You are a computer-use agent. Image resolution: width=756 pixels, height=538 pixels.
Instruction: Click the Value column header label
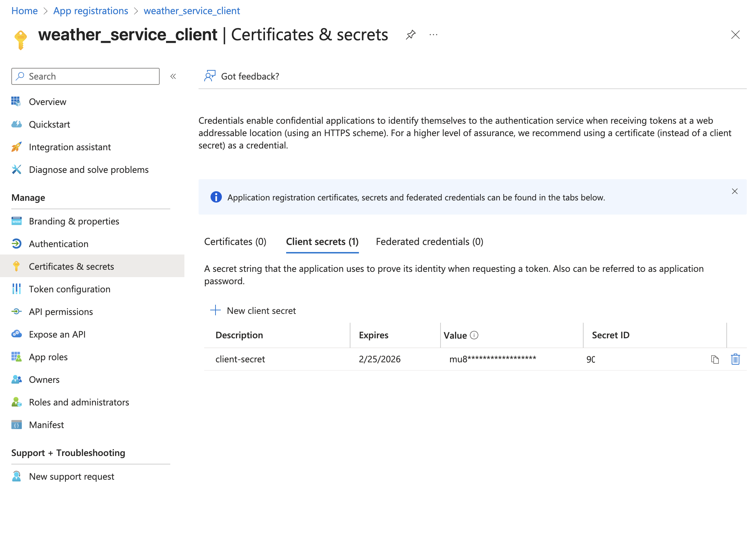tap(455, 335)
